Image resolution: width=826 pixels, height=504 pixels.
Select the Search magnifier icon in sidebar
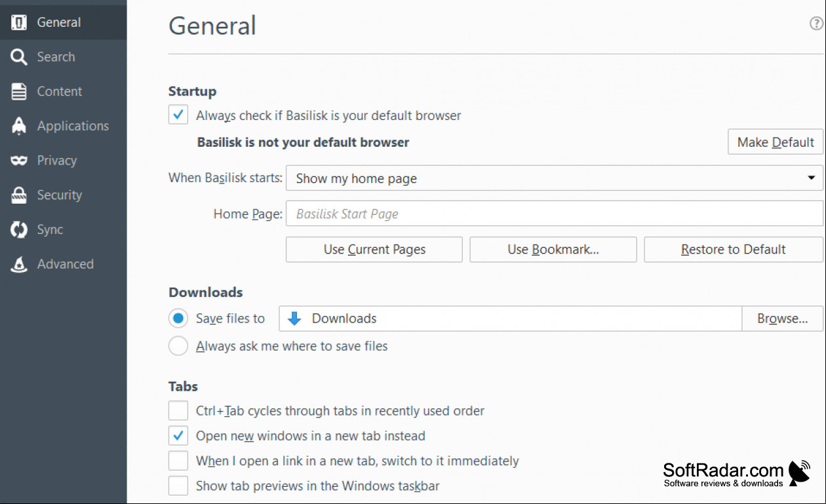pyautogui.click(x=19, y=57)
